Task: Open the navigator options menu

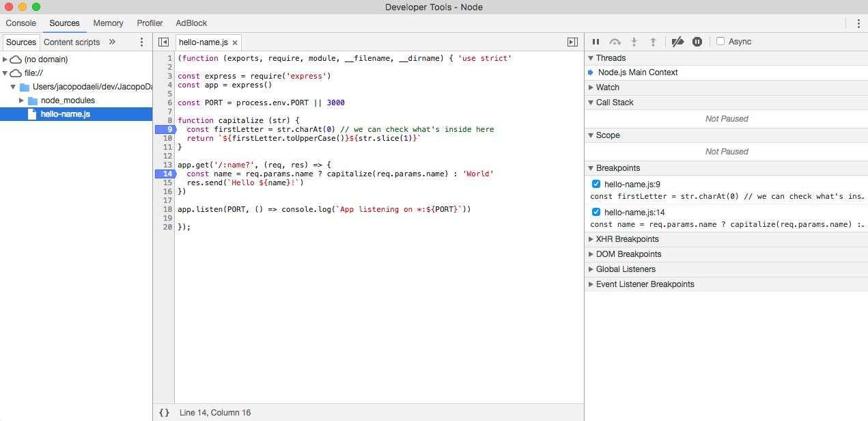Action: [142, 42]
